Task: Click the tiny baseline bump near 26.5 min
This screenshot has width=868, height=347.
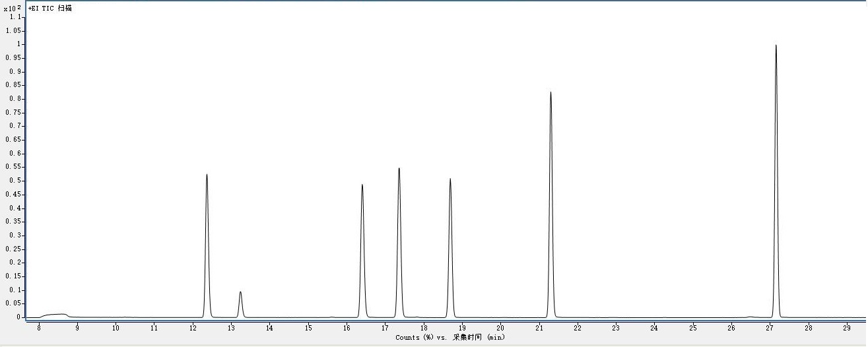Action: coord(750,317)
